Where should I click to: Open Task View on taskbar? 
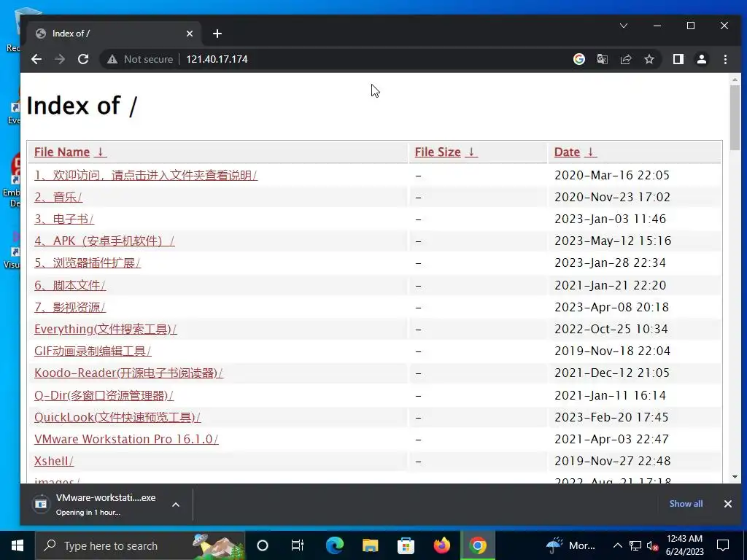point(298,545)
